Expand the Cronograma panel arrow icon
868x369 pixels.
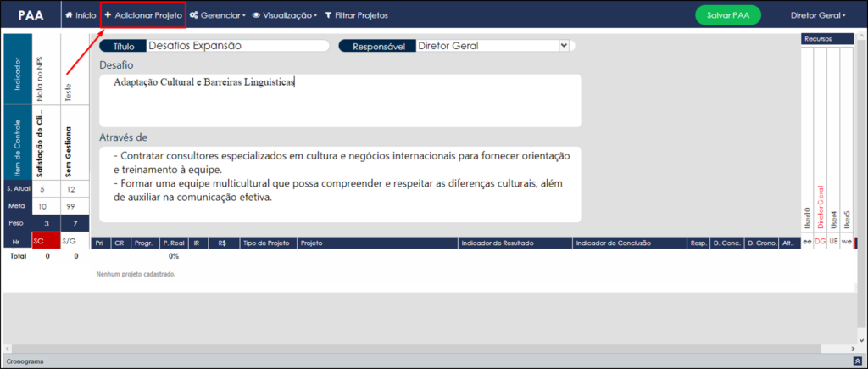[x=858, y=361]
